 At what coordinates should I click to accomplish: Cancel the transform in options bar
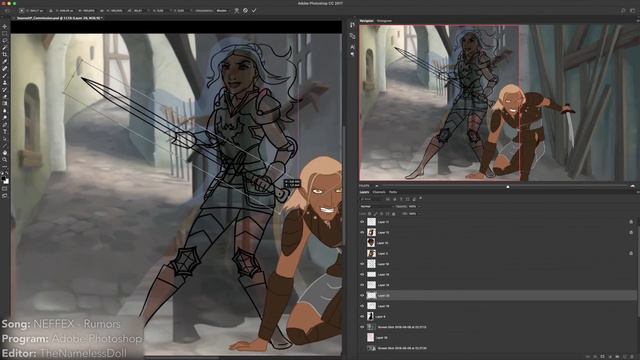[245, 11]
